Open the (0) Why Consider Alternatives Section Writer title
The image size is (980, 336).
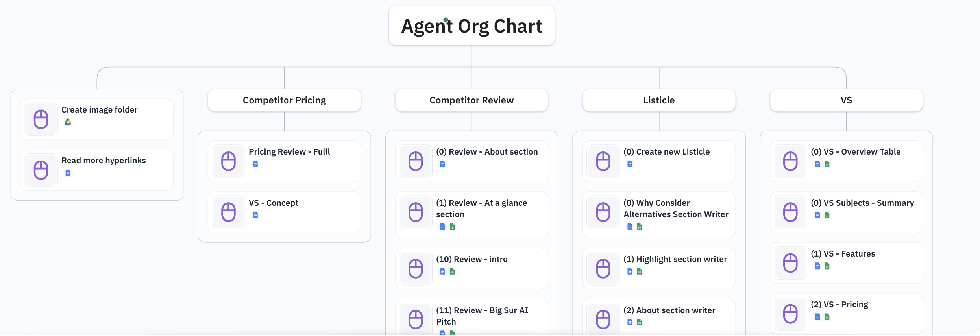tap(676, 209)
